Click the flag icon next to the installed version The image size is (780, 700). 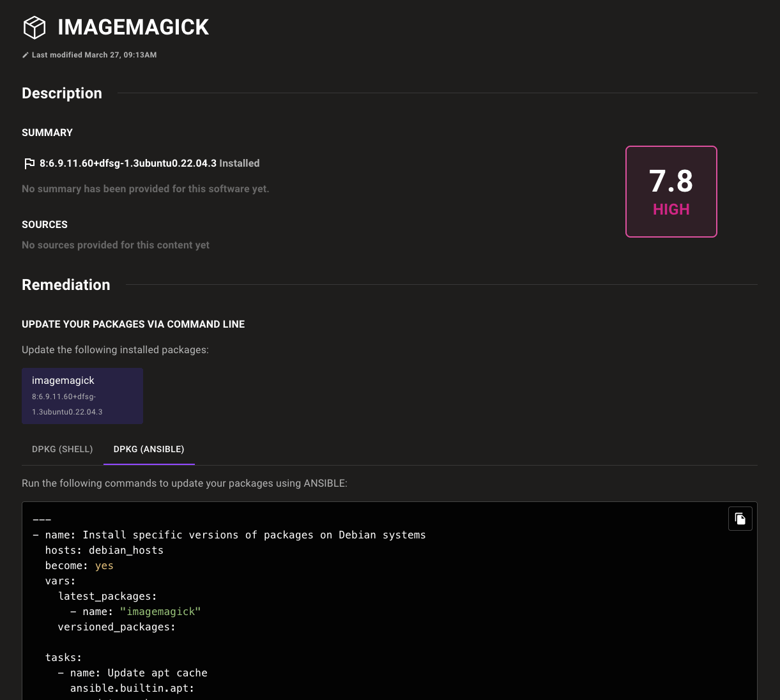[29, 163]
